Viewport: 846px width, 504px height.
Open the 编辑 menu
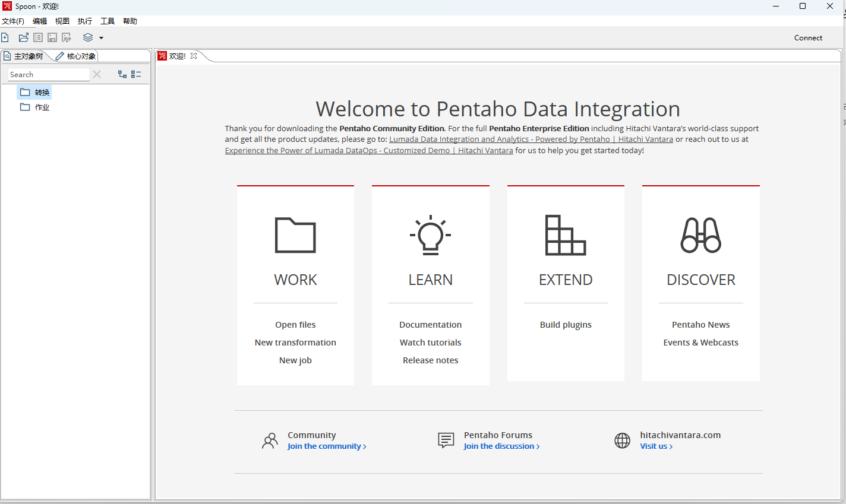(40, 21)
